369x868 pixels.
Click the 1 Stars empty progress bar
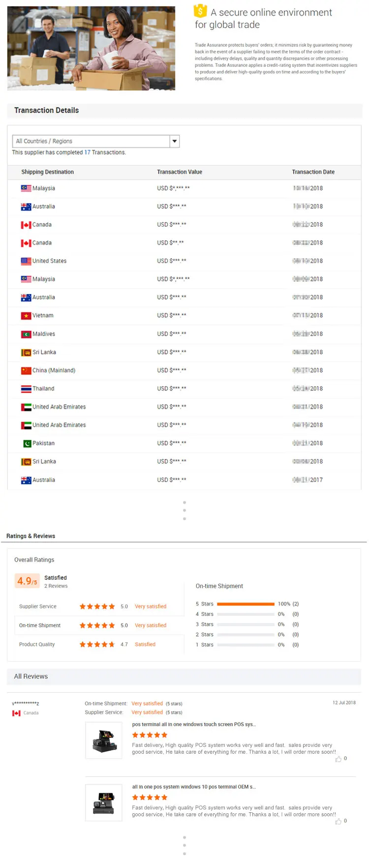pos(246,645)
